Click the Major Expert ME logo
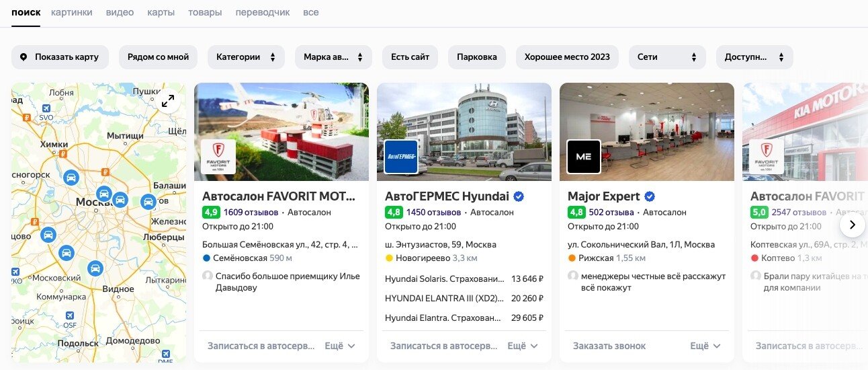 (x=584, y=157)
